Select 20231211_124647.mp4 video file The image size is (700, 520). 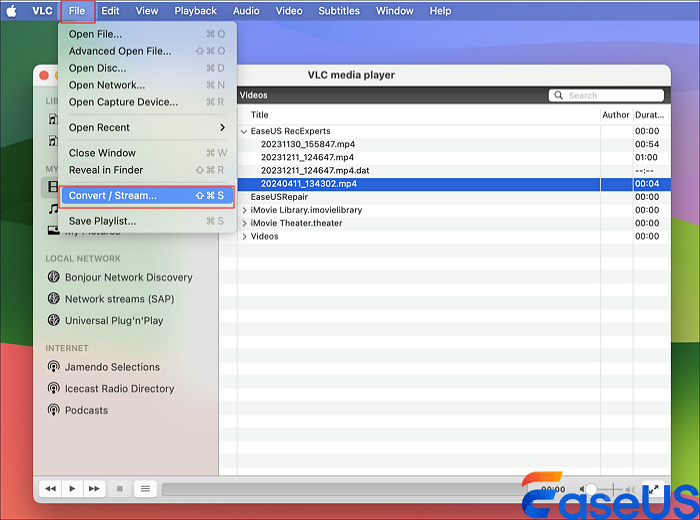(x=307, y=157)
